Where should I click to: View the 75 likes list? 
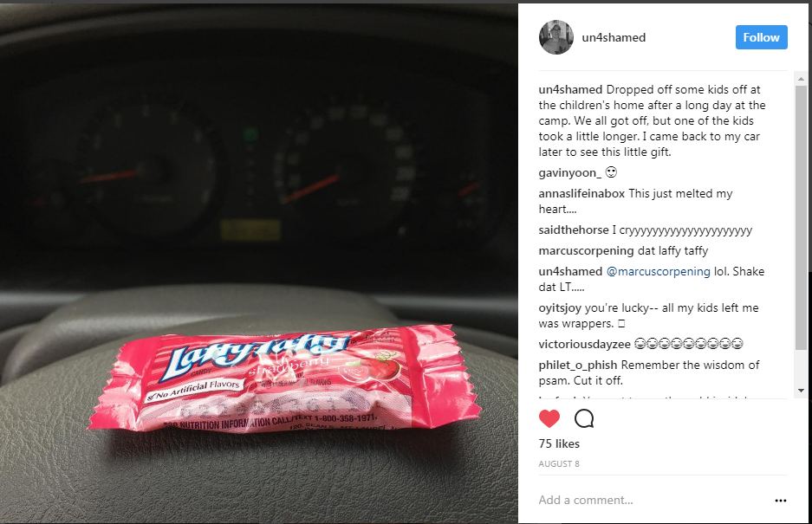tap(559, 443)
